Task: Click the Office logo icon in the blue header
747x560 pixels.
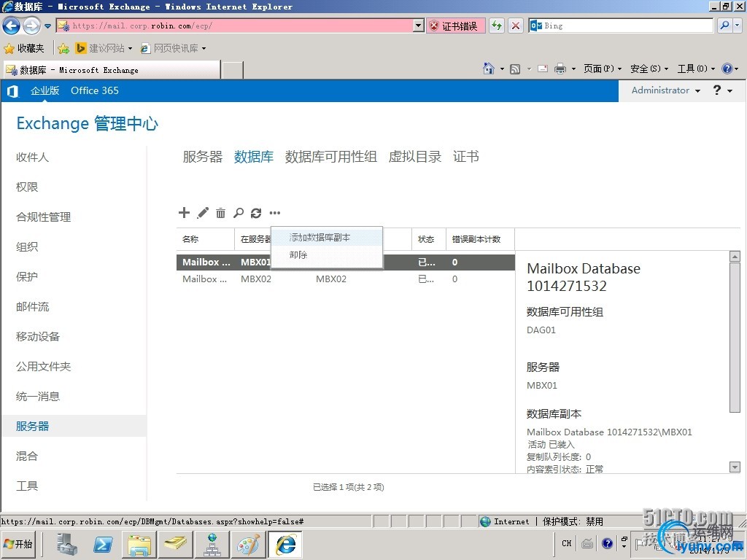Action: [13, 91]
